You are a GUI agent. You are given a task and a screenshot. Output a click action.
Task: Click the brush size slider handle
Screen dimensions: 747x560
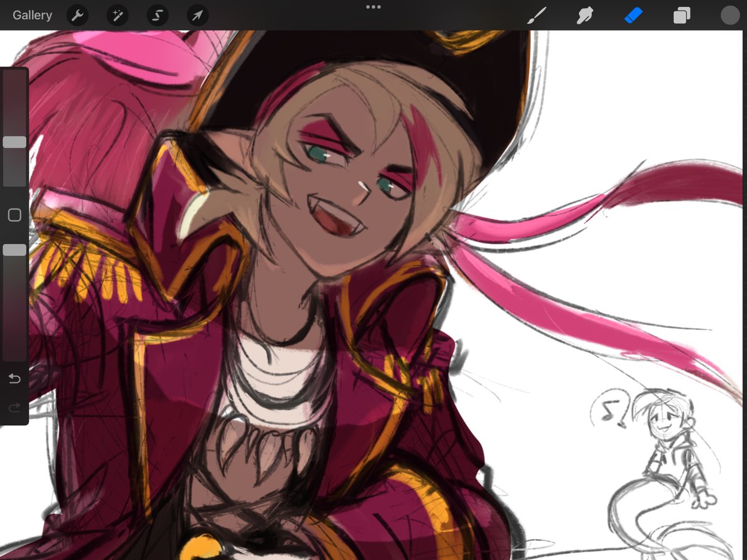14,142
